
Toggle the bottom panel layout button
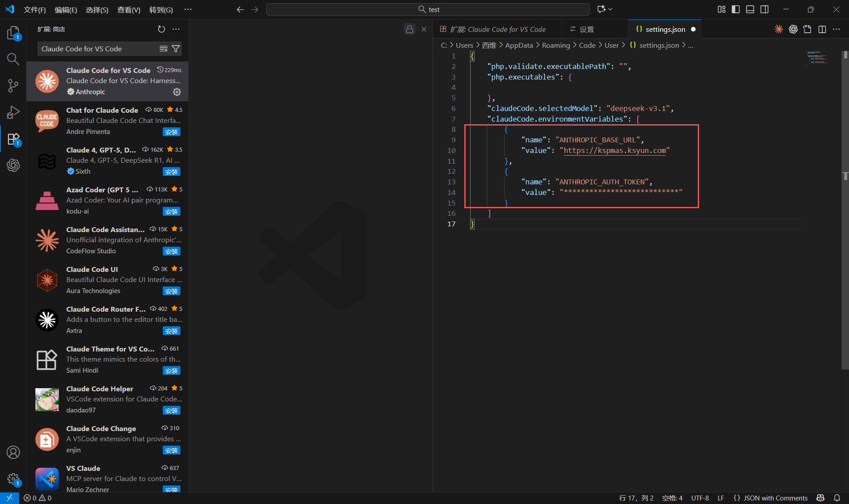(750, 9)
